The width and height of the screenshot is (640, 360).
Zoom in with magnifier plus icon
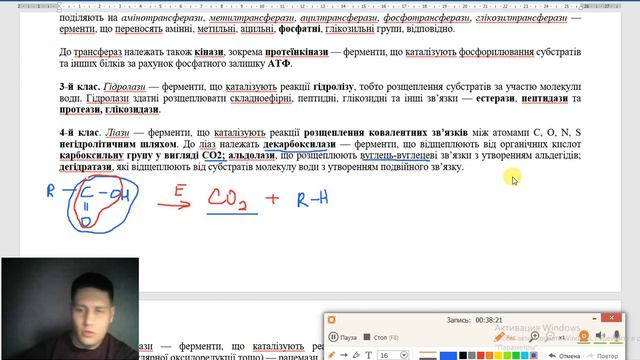tap(534, 337)
